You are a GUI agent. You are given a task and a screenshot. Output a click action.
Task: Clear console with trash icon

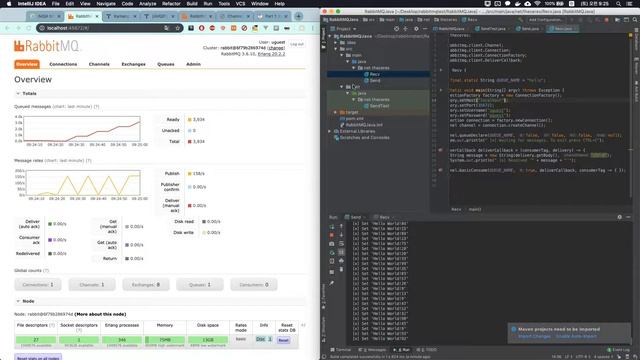click(x=342, y=269)
